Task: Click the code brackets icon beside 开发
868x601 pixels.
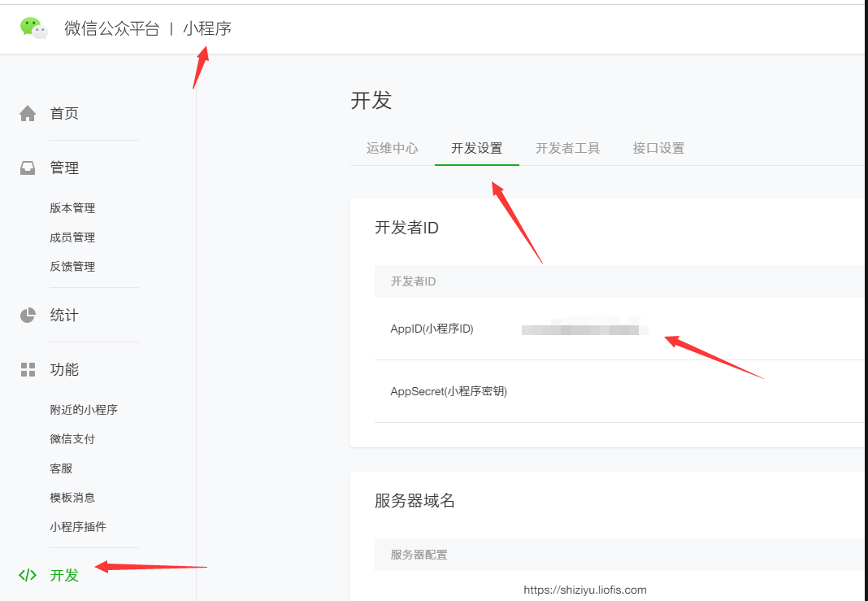Action: coord(28,575)
